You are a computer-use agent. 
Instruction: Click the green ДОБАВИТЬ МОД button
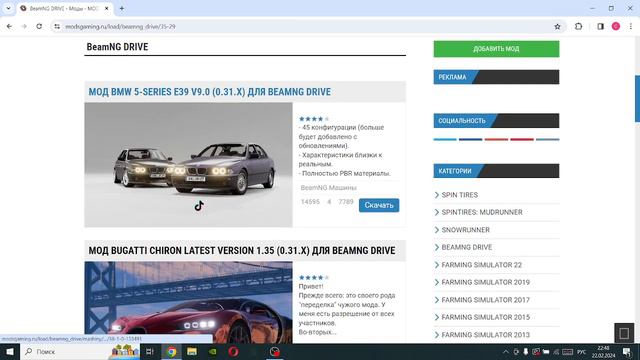pos(496,49)
